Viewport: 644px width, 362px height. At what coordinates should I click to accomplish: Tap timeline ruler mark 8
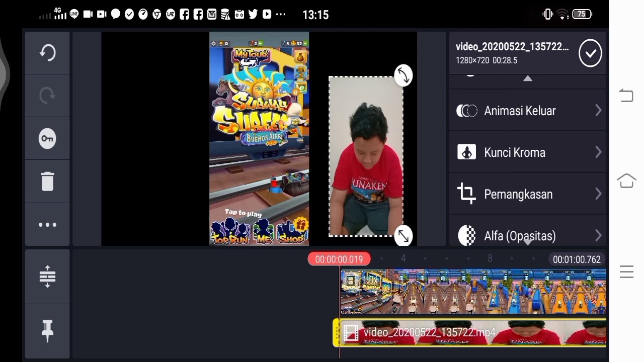pyautogui.click(x=490, y=258)
